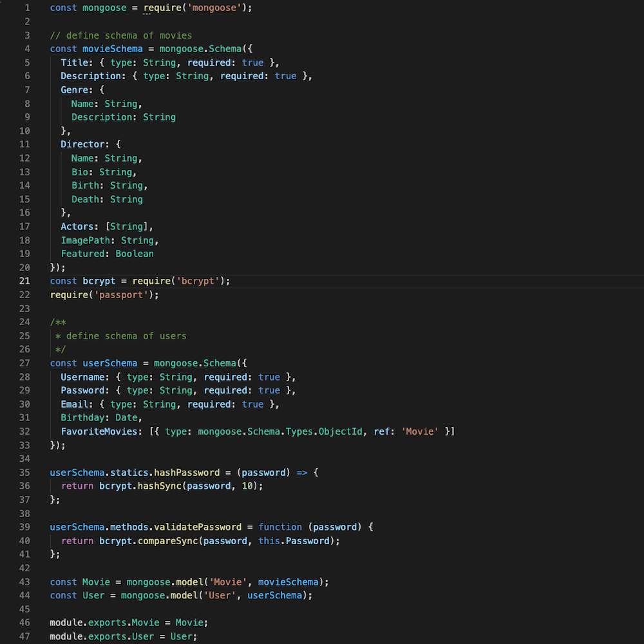This screenshot has height=644, width=644.
Task: Click the 'passport' string on line 22
Action: click(x=121, y=294)
